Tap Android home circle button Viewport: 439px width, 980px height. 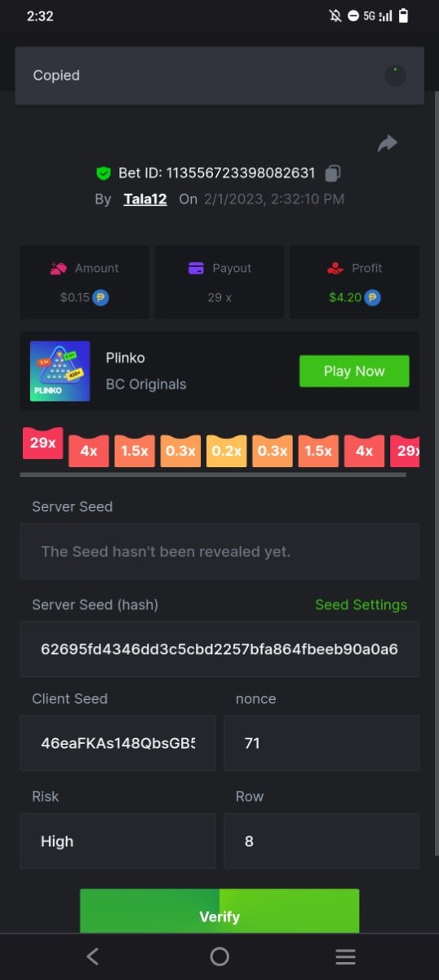coord(219,956)
